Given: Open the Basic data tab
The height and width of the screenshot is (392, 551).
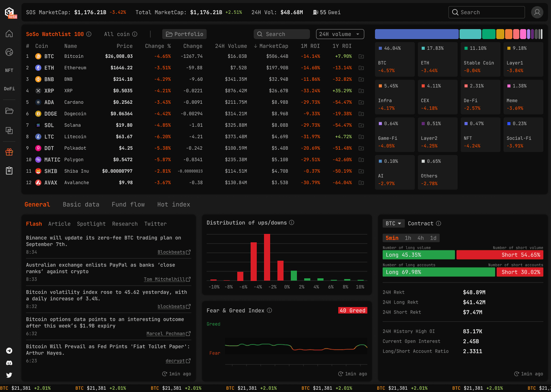Looking at the screenshot, I should coord(81,204).
